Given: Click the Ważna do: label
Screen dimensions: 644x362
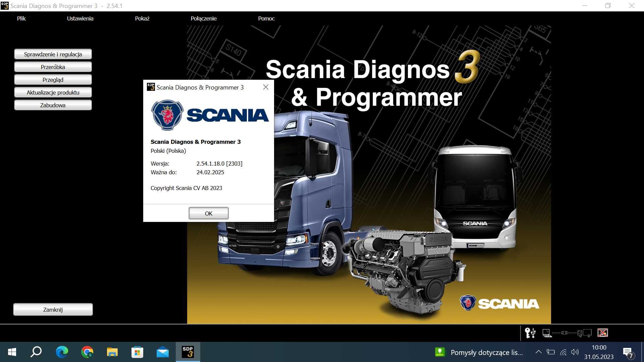Looking at the screenshot, I should 164,172.
